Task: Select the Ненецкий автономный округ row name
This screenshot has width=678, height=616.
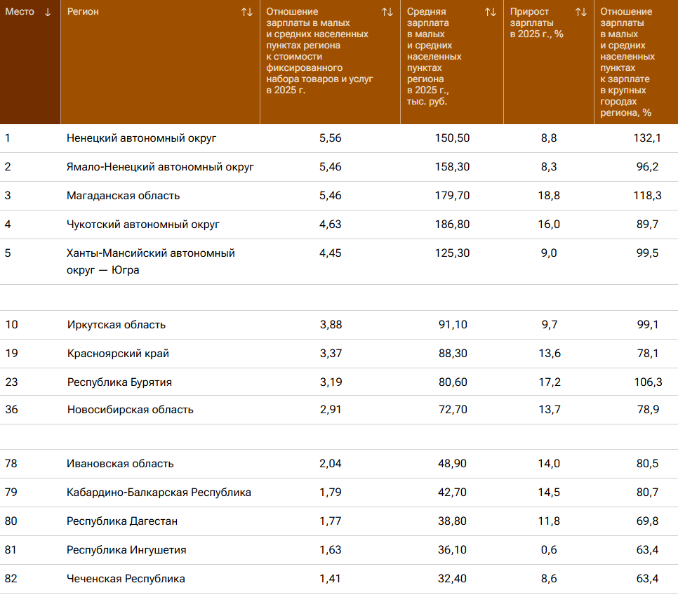Action: tap(142, 138)
